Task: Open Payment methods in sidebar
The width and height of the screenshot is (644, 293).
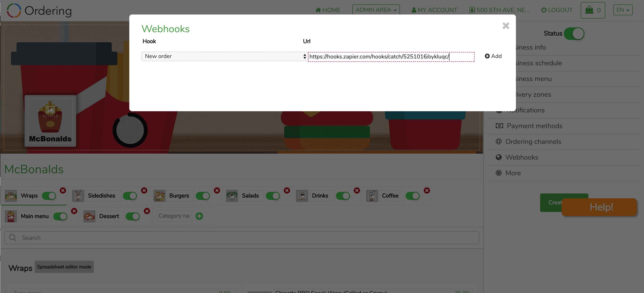Action: 534,126
